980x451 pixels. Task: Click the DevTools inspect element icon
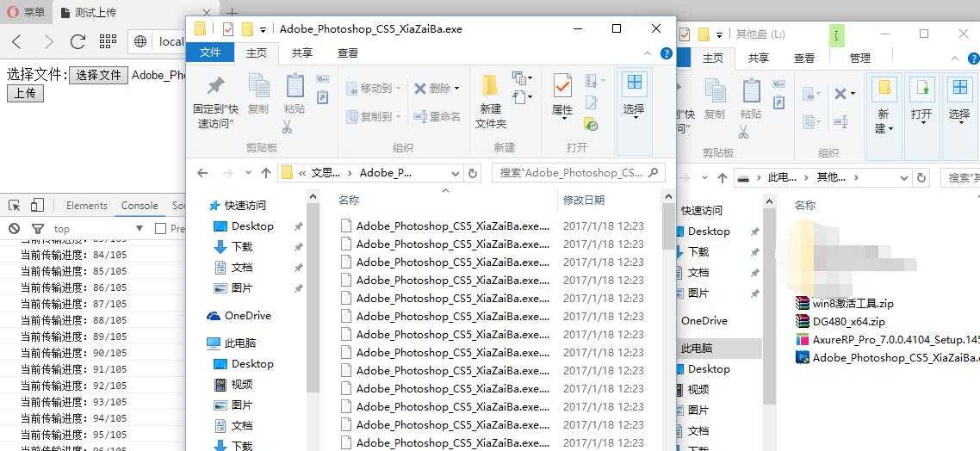point(15,206)
